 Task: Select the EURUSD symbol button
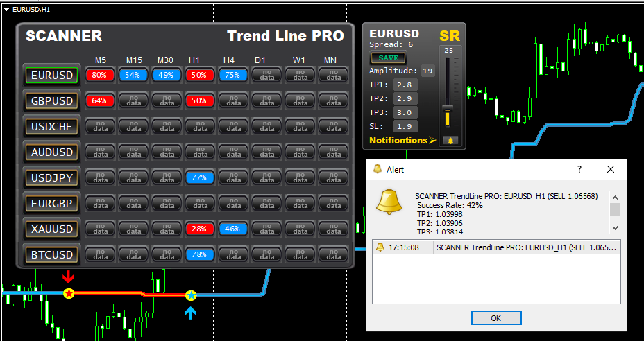tap(52, 76)
